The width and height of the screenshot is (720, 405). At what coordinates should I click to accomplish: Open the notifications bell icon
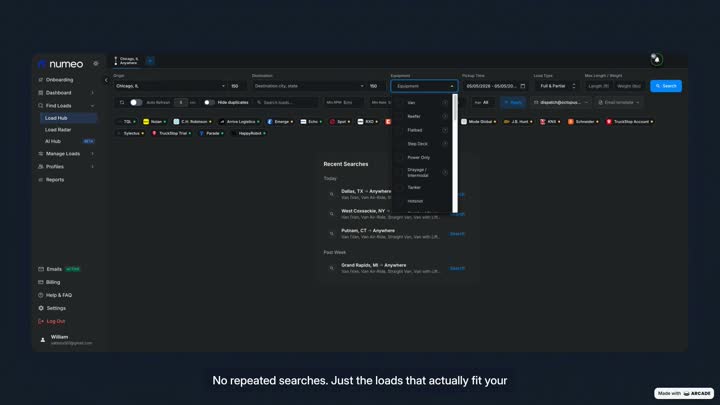coord(657,60)
